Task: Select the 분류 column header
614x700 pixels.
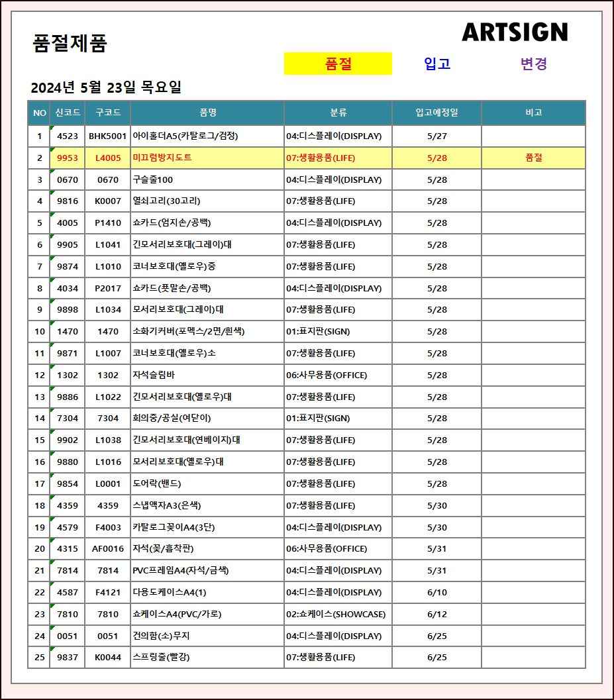Action: click(338, 113)
